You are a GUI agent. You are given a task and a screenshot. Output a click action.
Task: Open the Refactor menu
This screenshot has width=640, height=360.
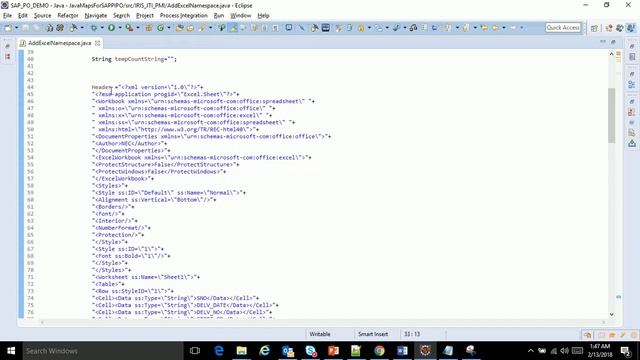68,16
